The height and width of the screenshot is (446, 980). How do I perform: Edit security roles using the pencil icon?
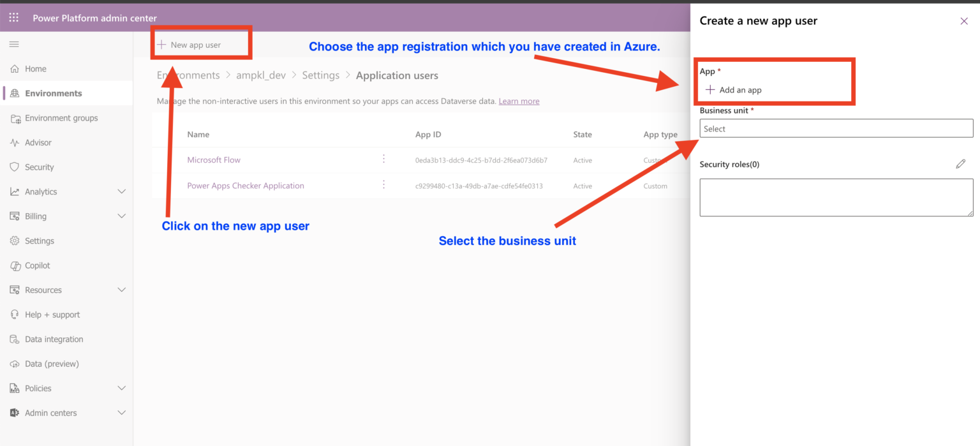(x=961, y=164)
